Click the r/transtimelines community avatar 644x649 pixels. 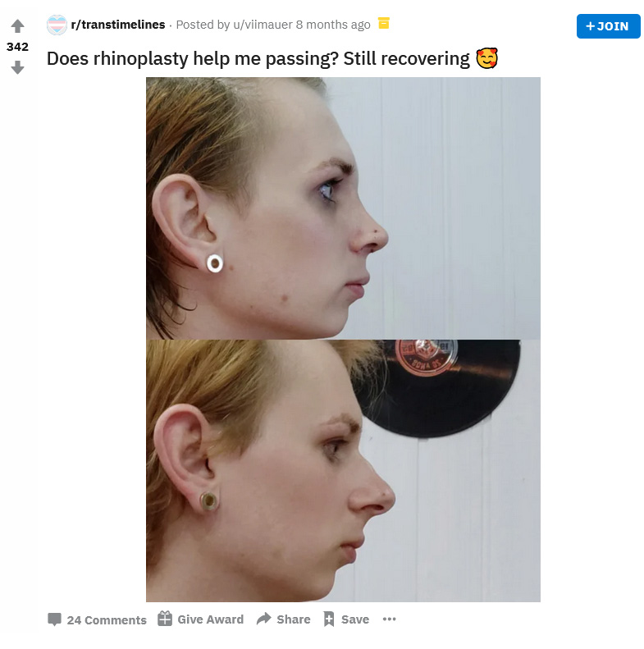pyautogui.click(x=57, y=25)
